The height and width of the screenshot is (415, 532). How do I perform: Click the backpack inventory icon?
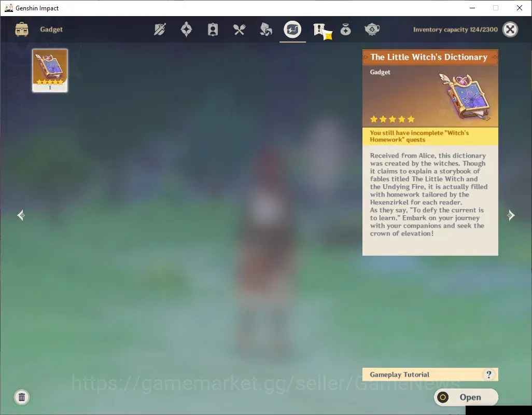pos(22,30)
